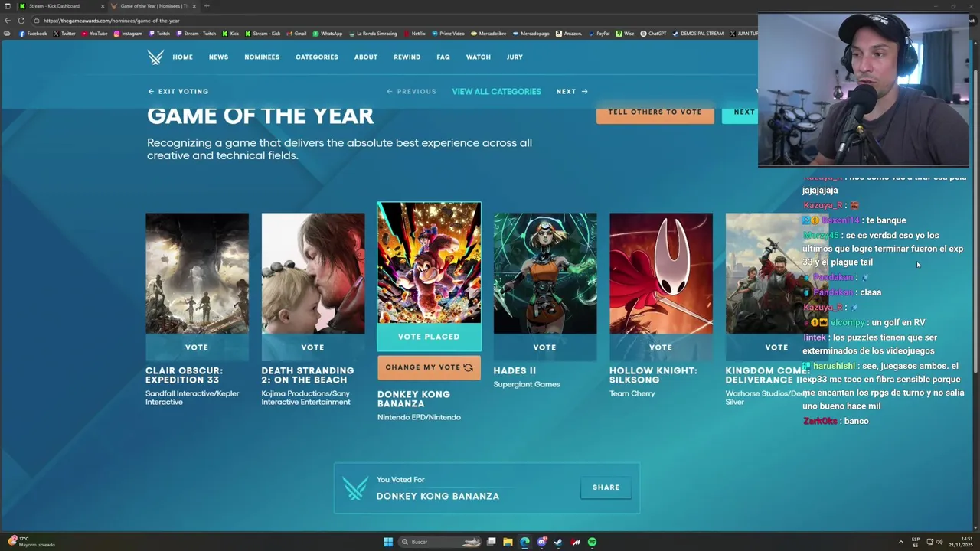Open Amazon bookmark
Viewport: 980px width, 551px height.
pos(569,34)
